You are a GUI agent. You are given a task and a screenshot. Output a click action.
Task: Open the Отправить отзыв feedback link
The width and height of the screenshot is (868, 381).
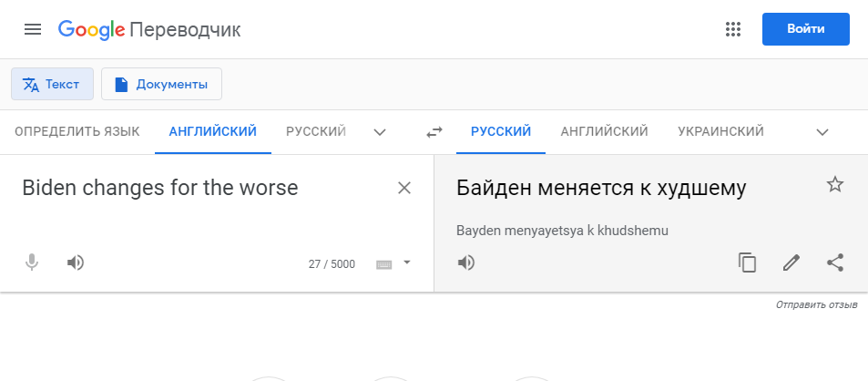click(x=816, y=305)
